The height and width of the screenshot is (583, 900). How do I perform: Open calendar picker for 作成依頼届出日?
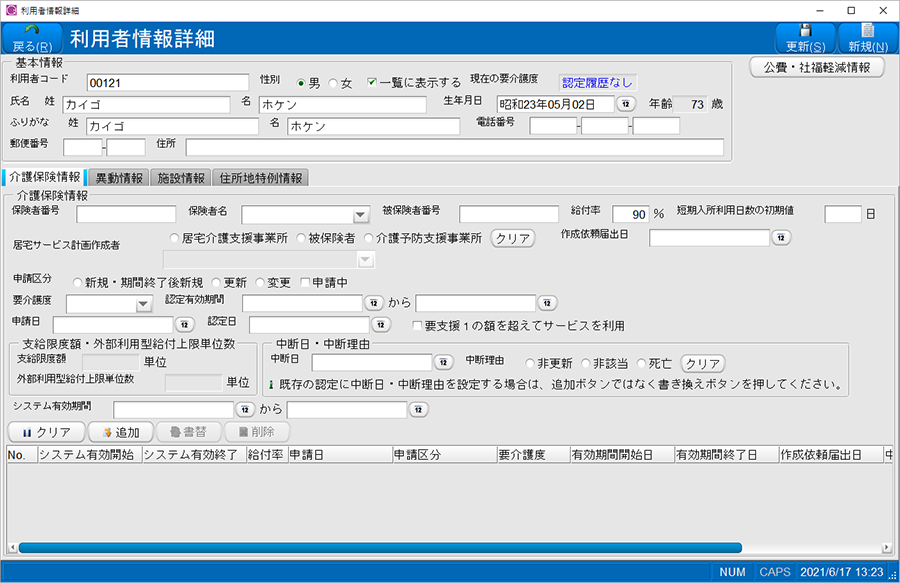pos(781,238)
